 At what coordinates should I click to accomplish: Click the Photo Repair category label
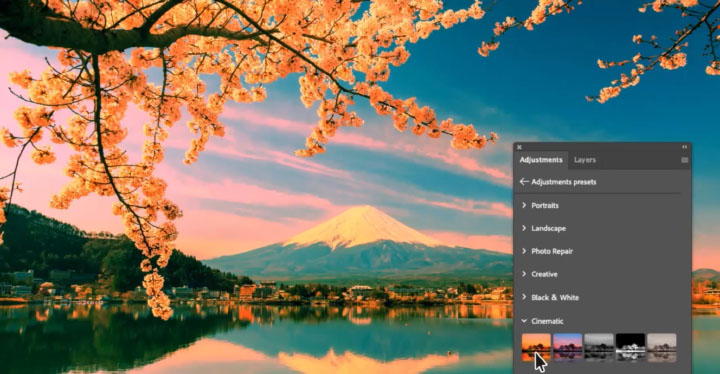point(552,251)
